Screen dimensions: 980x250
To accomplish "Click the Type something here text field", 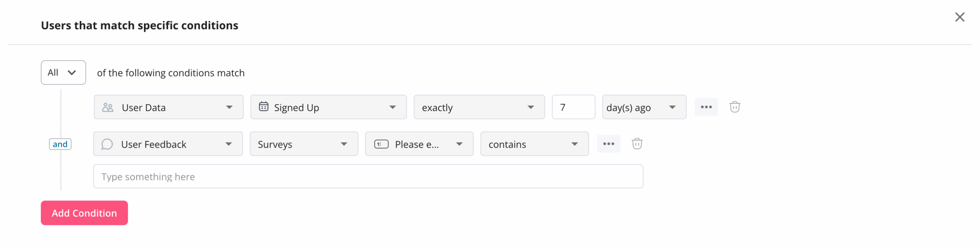I will pyautogui.click(x=367, y=176).
